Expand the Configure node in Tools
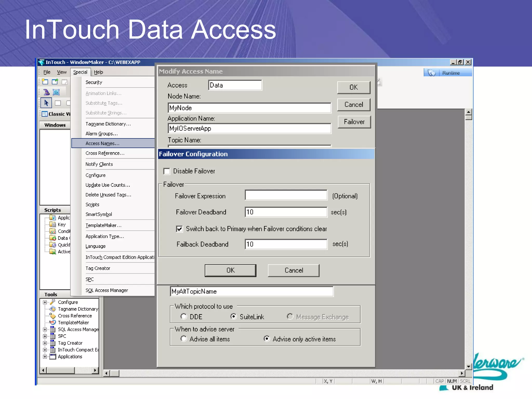Image resolution: width=532 pixels, height=399 pixels. point(45,302)
